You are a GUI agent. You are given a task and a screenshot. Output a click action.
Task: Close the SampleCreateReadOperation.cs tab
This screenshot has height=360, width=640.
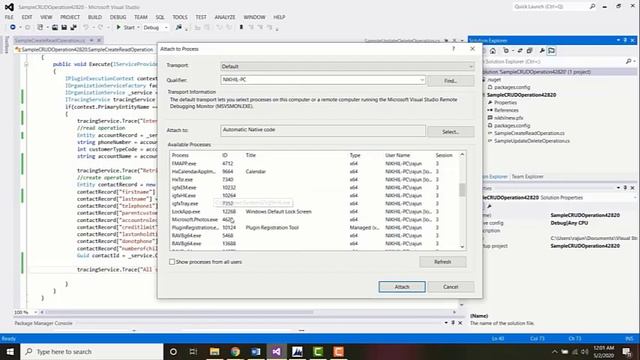(99, 40)
